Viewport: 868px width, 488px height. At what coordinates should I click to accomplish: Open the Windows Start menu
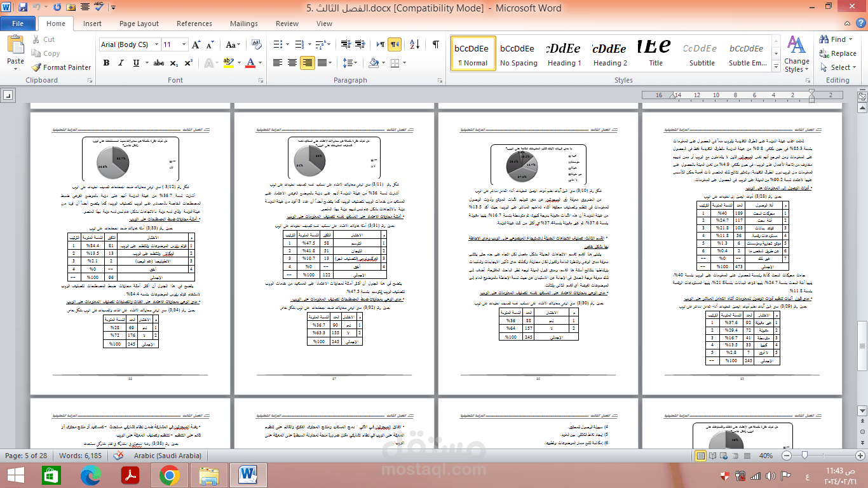(x=15, y=475)
